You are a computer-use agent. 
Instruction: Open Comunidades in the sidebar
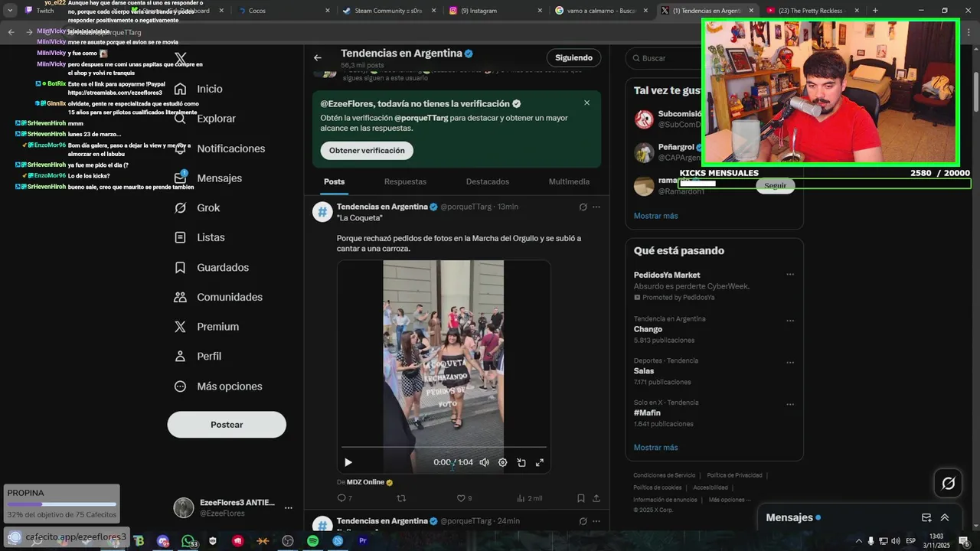(218, 297)
